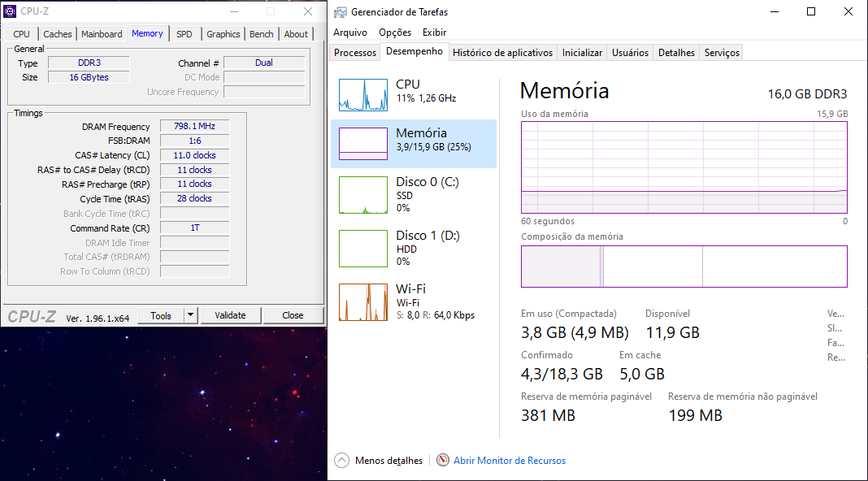Click the Dual channel field

click(264, 63)
